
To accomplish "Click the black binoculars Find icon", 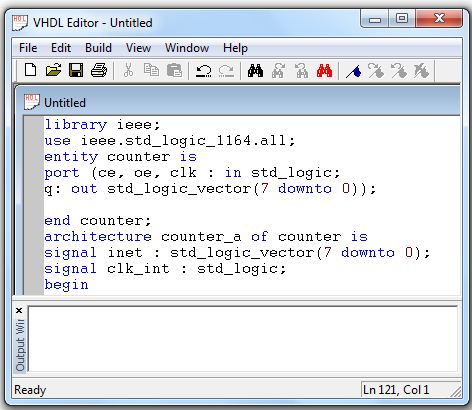I will click(255, 70).
